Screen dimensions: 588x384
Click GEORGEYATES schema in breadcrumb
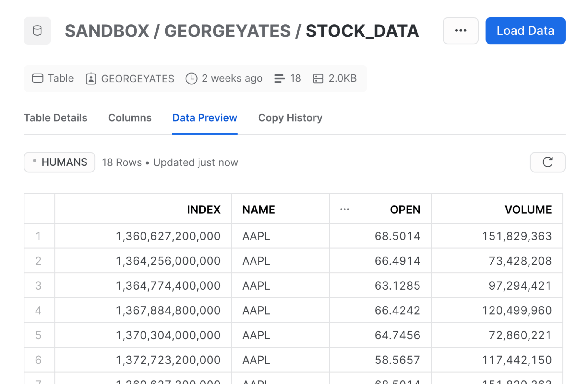[x=227, y=31]
